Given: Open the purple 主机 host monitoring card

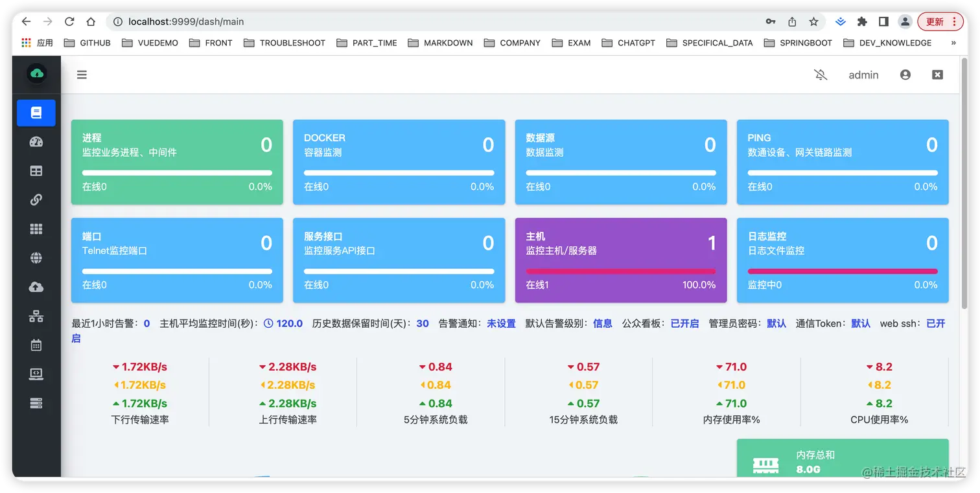Looking at the screenshot, I should (x=621, y=260).
